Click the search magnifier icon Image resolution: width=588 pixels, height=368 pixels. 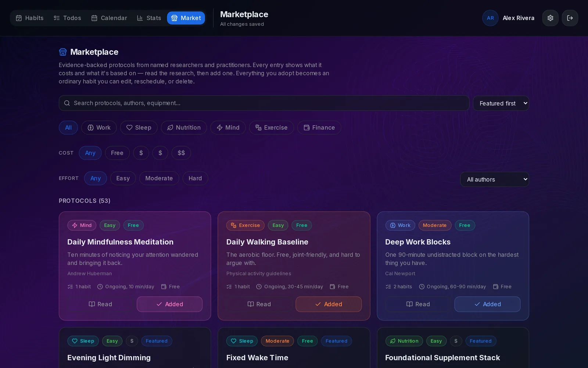(x=67, y=103)
